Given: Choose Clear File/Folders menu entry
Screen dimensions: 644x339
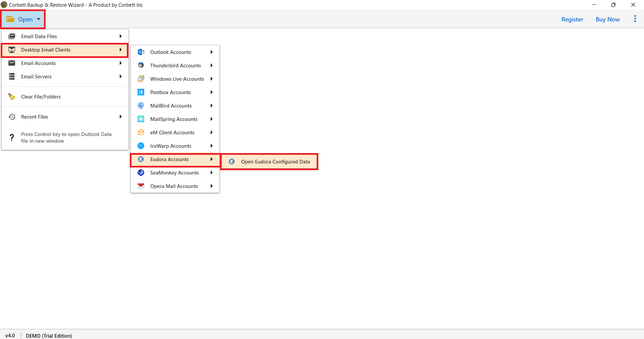Looking at the screenshot, I should [65, 96].
